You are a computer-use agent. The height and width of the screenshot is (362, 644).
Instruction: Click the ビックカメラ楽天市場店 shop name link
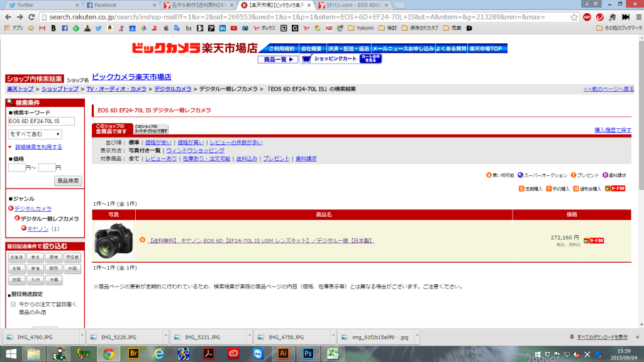[131, 77]
